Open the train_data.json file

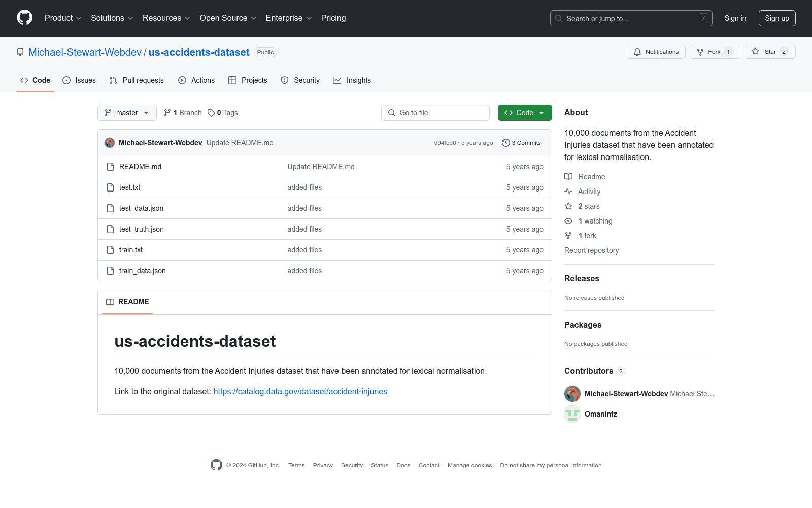(x=143, y=271)
